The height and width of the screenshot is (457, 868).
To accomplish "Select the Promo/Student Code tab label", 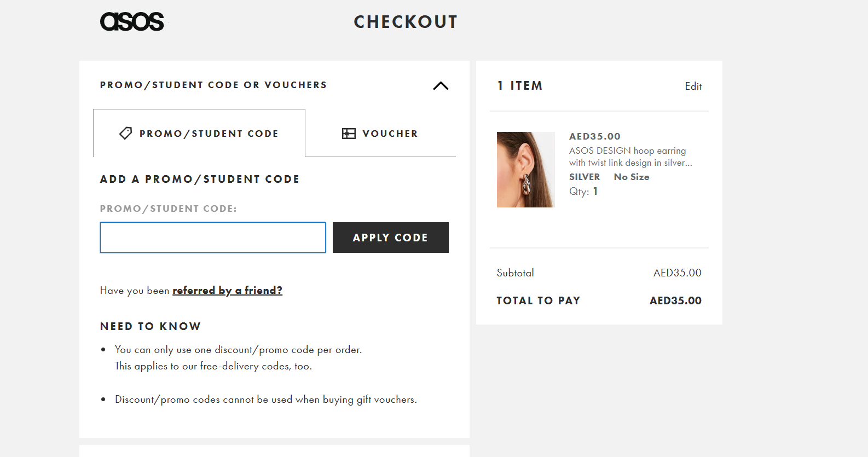I will tap(209, 134).
